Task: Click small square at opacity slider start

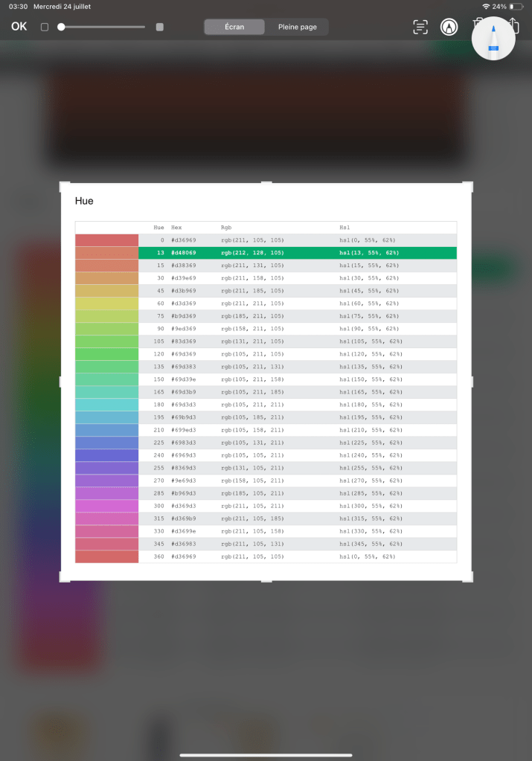Action: (x=45, y=27)
